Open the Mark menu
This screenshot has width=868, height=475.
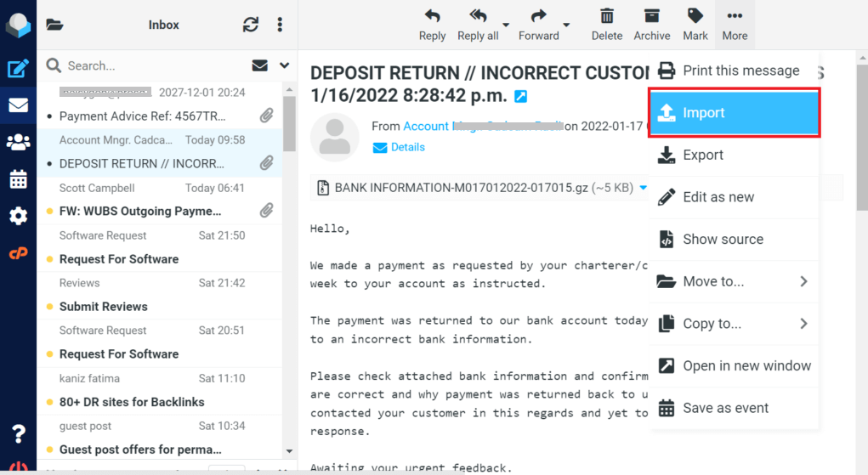click(695, 25)
